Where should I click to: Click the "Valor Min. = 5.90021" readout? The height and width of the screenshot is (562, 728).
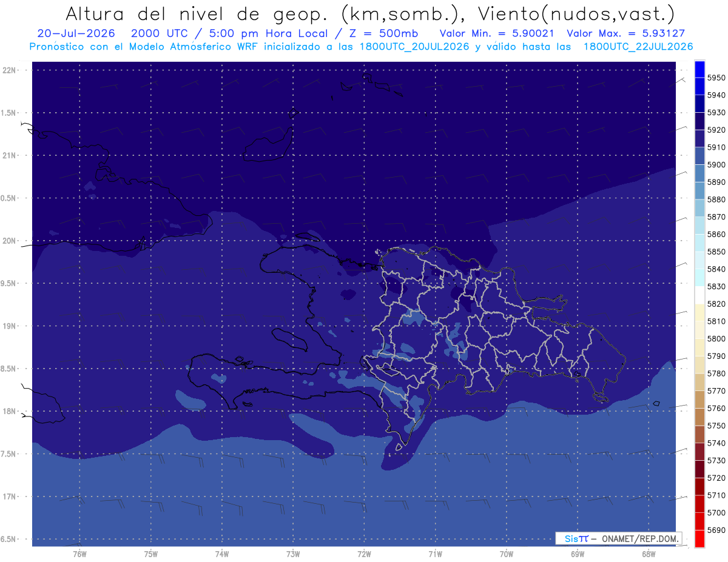pos(496,33)
